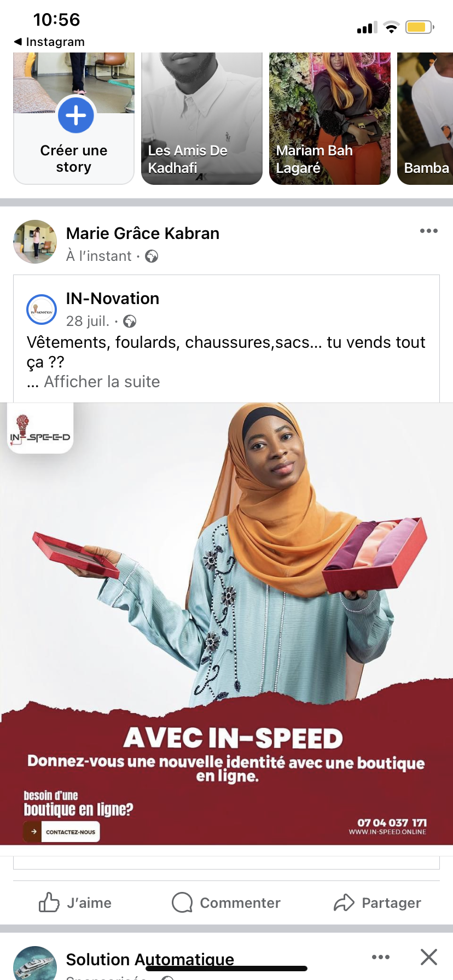This screenshot has width=453, height=980.
Task: Go back to Instagram via the back arrow
Action: point(49,42)
